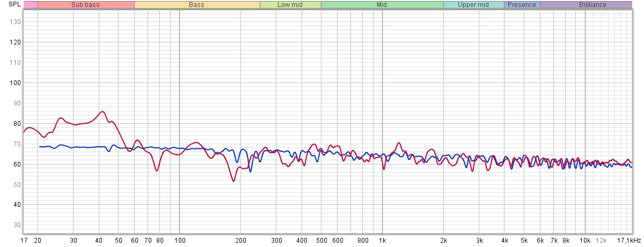Click the 10k frequency axis label
644x247 pixels.
[x=585, y=240]
